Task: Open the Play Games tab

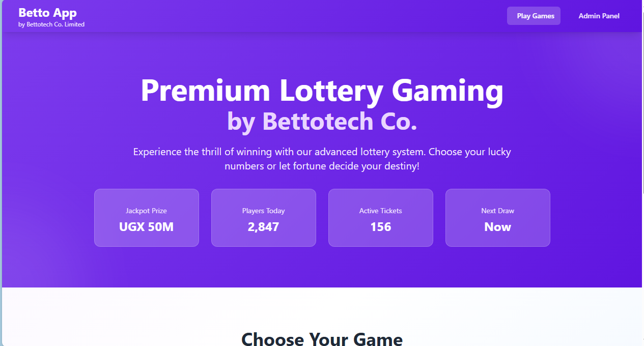Action: click(x=534, y=16)
